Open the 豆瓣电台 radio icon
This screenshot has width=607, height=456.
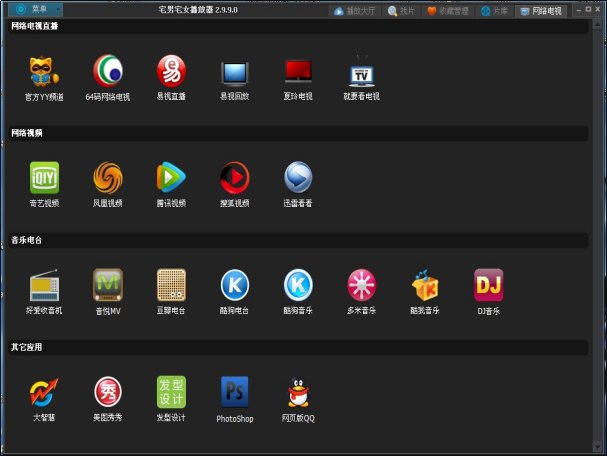[171, 286]
